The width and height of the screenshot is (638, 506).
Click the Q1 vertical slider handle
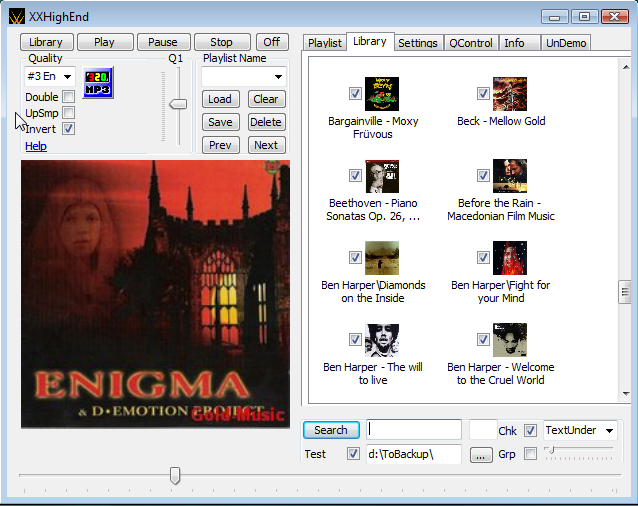tap(178, 104)
